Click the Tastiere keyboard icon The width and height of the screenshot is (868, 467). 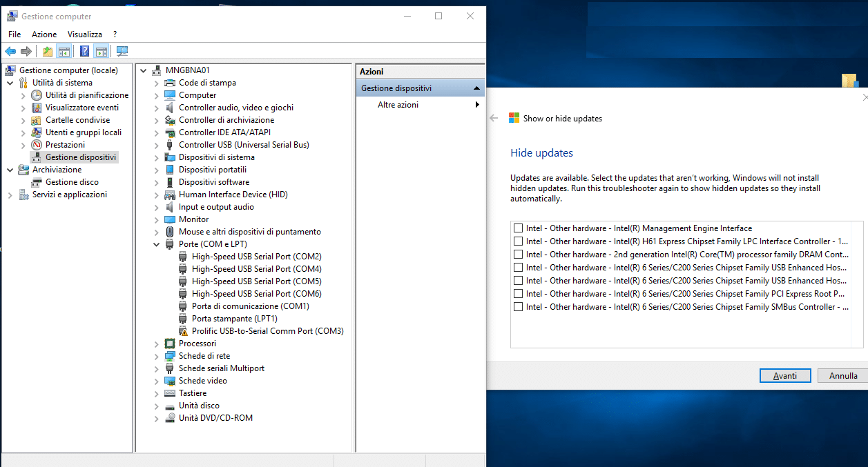(170, 393)
